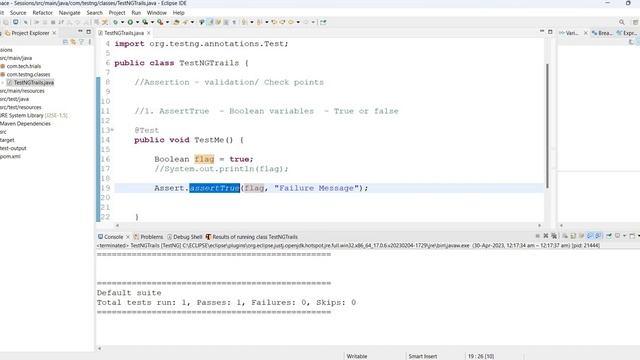Collapse the fold marker on line 13

coord(112,130)
